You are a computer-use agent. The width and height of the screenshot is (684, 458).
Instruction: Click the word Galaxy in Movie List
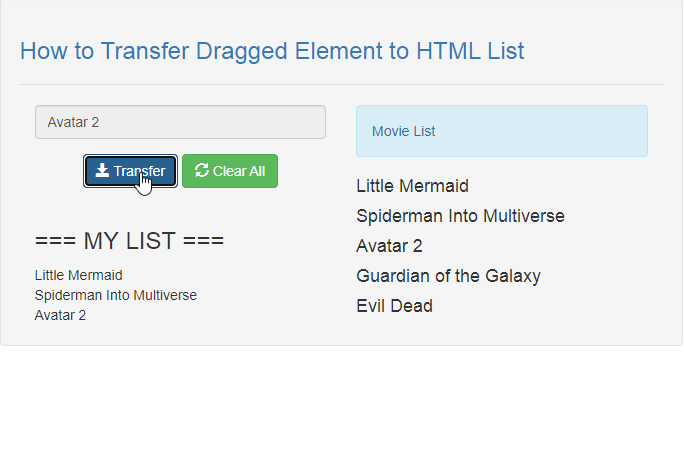[513, 277]
